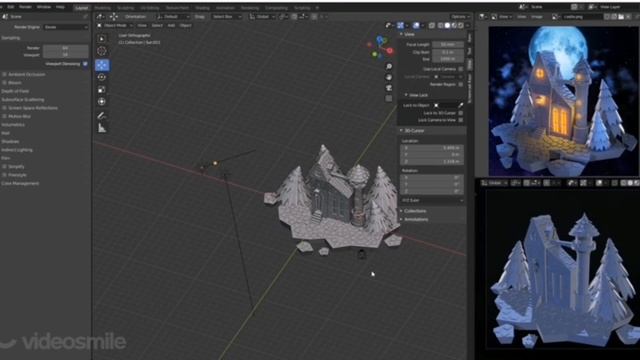Select the Rotate tool

[102, 77]
